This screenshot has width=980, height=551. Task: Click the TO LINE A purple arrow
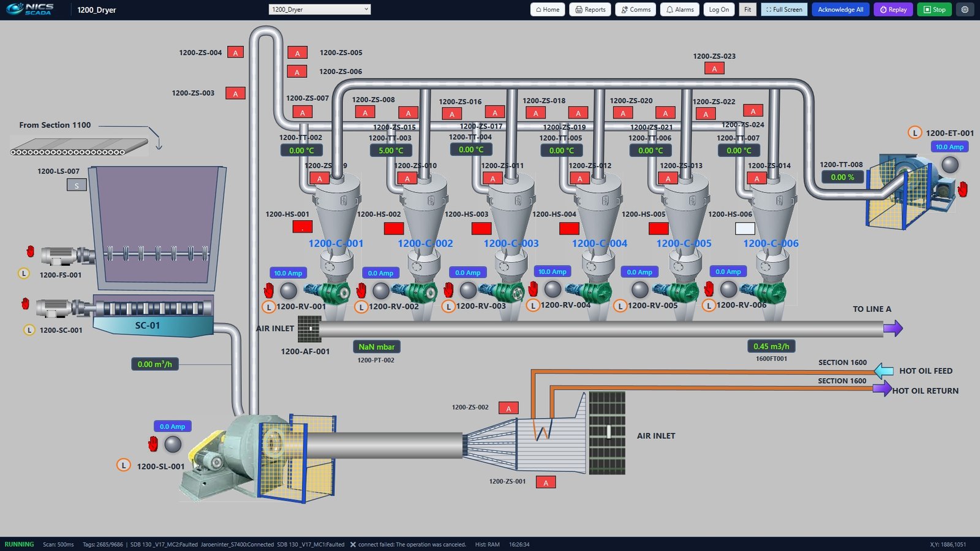893,329
